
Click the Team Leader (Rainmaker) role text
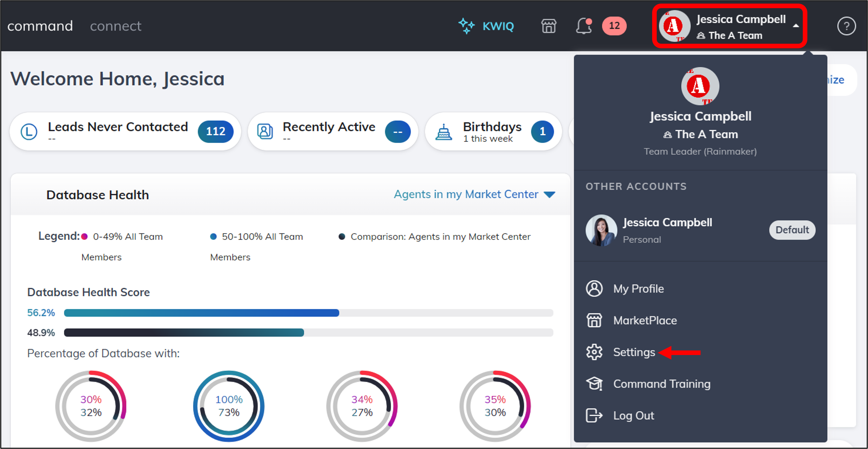[x=700, y=151]
